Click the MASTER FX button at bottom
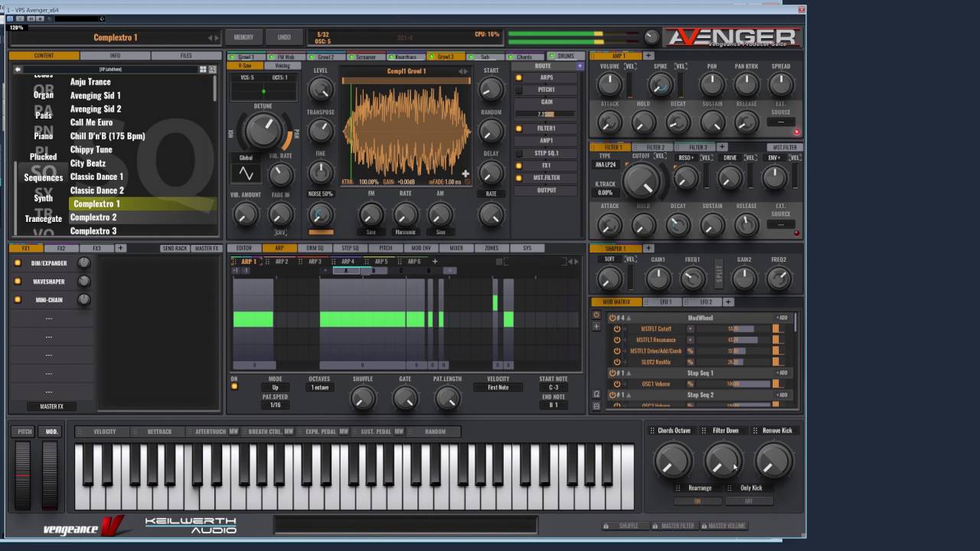Viewport: 980px width, 551px height. pos(52,406)
